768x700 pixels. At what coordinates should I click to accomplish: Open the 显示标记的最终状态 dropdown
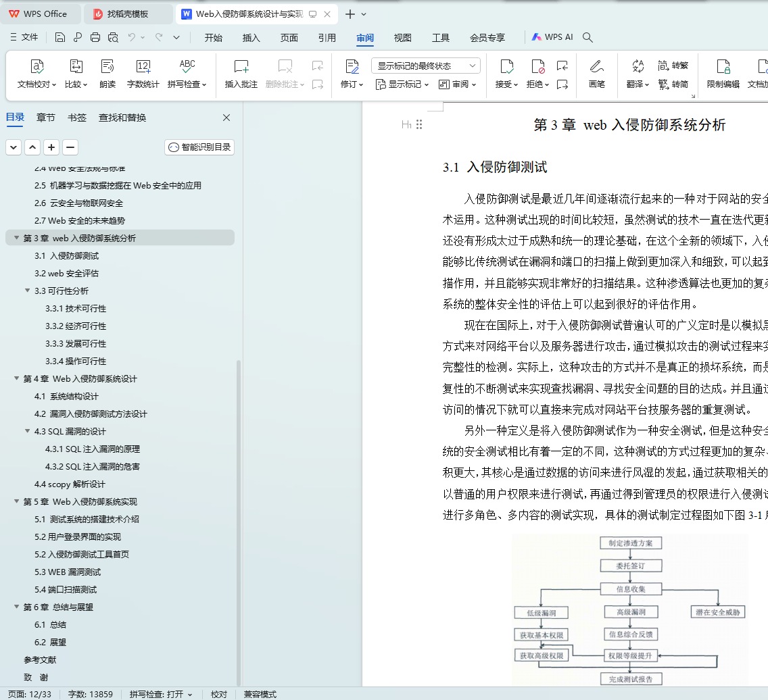point(426,66)
